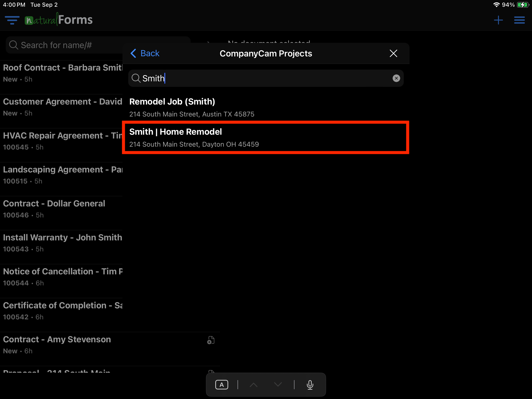
Task: Tap the battery status icon
Action: point(523,5)
